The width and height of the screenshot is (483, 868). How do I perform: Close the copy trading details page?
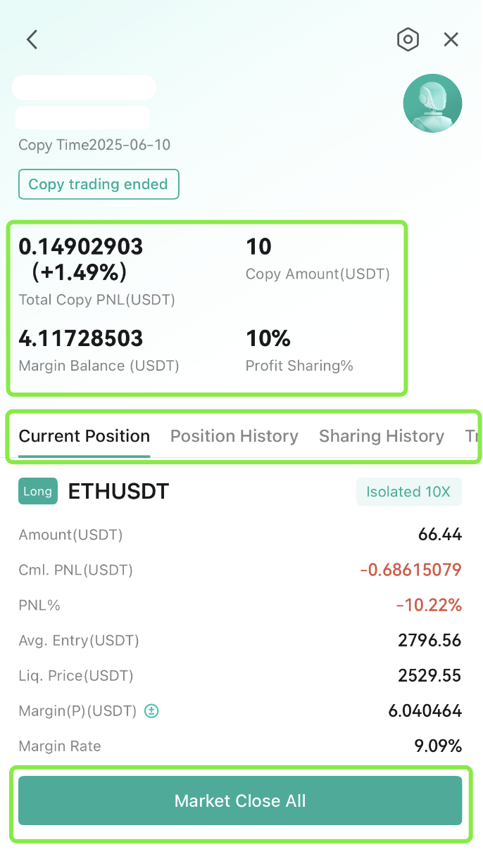[x=451, y=39]
